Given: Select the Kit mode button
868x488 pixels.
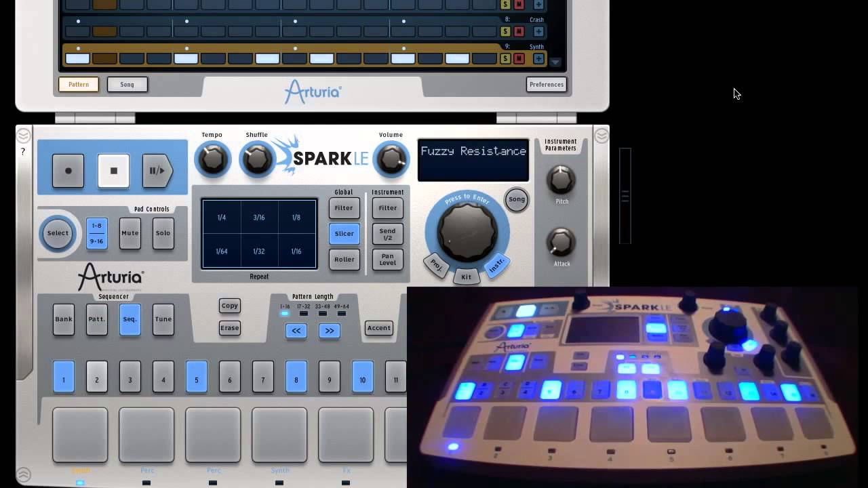Looking at the screenshot, I should point(467,277).
